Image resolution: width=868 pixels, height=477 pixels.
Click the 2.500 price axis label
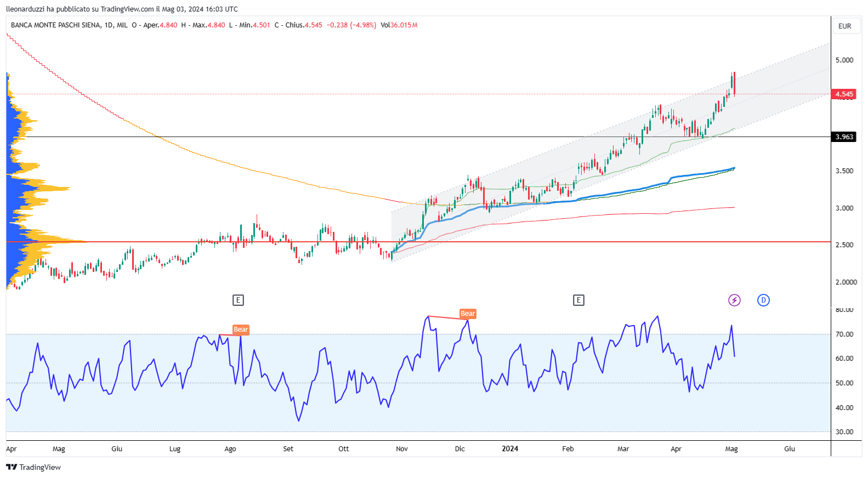(x=844, y=245)
